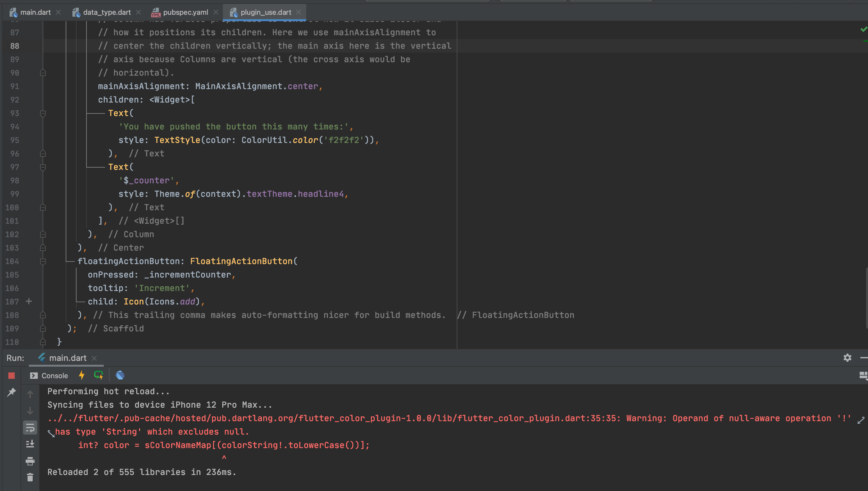Switch to the data_type.dart editor tab

coord(106,12)
